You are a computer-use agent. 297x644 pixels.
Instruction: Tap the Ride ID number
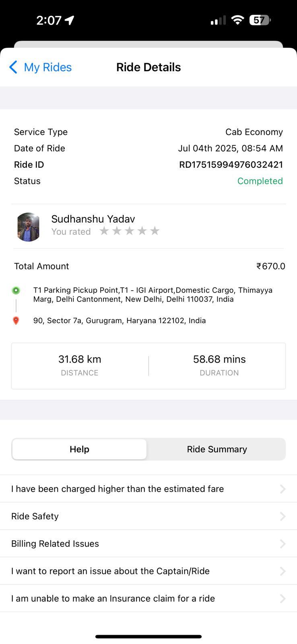(231, 165)
